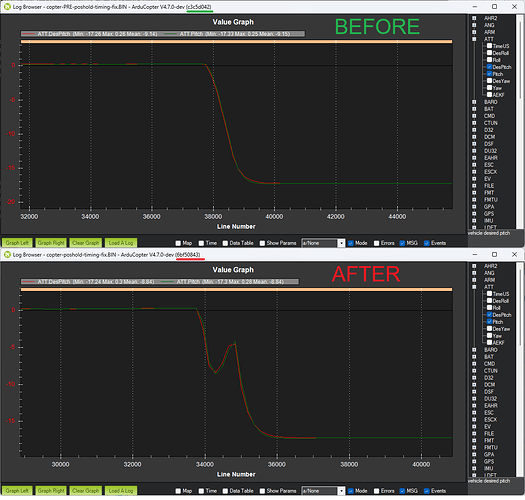The height and width of the screenshot is (500, 525).
Task: Select FILE item in top window tree
Action: (x=489, y=186)
